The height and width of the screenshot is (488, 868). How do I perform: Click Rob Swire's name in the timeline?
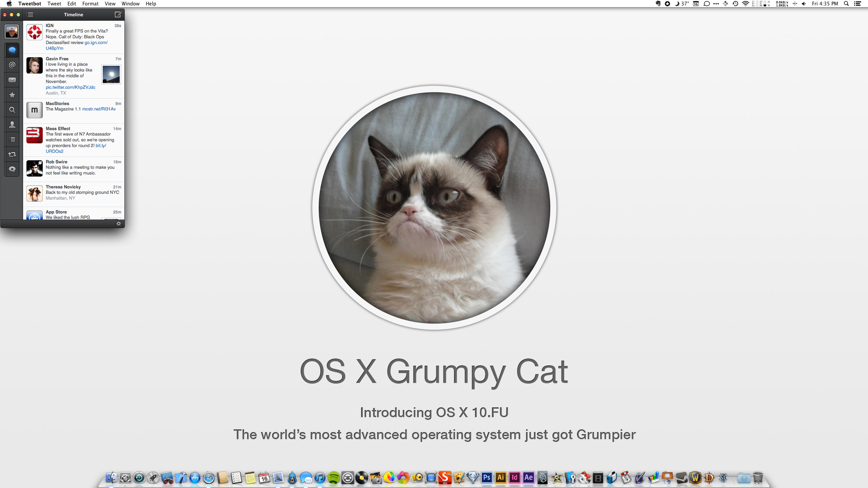[57, 162]
